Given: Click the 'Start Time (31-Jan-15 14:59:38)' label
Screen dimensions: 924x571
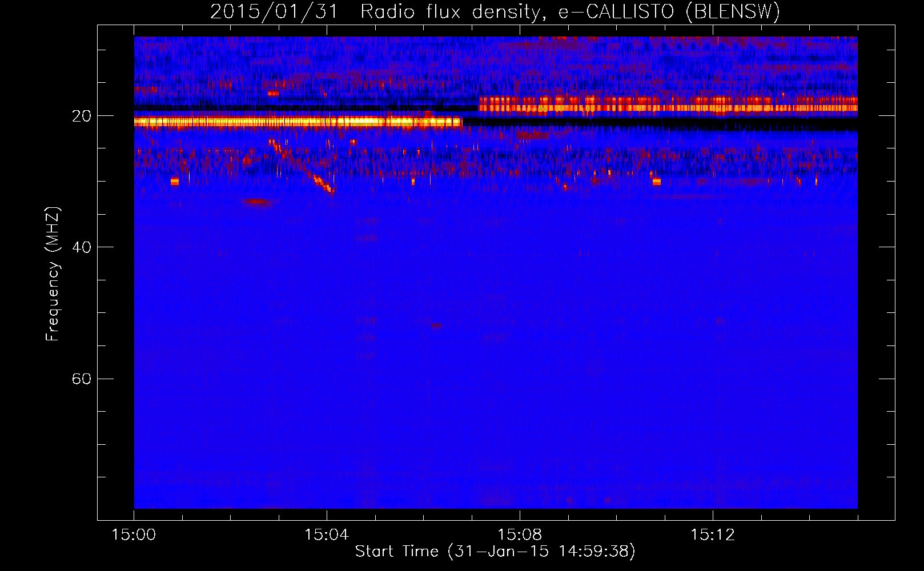Looking at the screenshot, I should coord(495,551).
